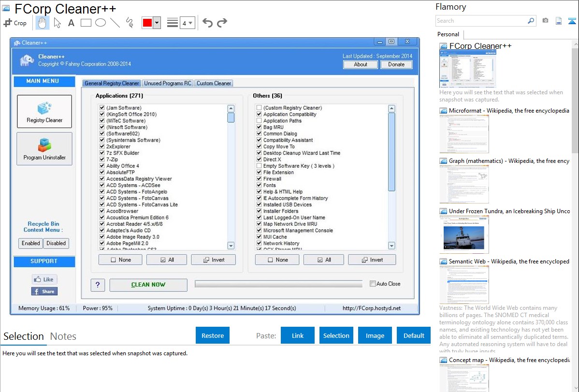Open help with the question mark button

tap(98, 285)
